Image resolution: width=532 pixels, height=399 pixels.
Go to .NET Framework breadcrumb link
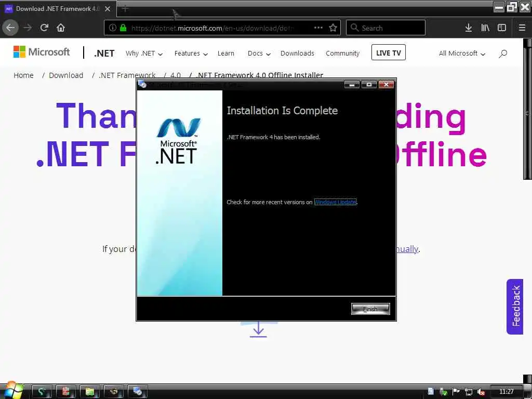pyautogui.click(x=127, y=75)
